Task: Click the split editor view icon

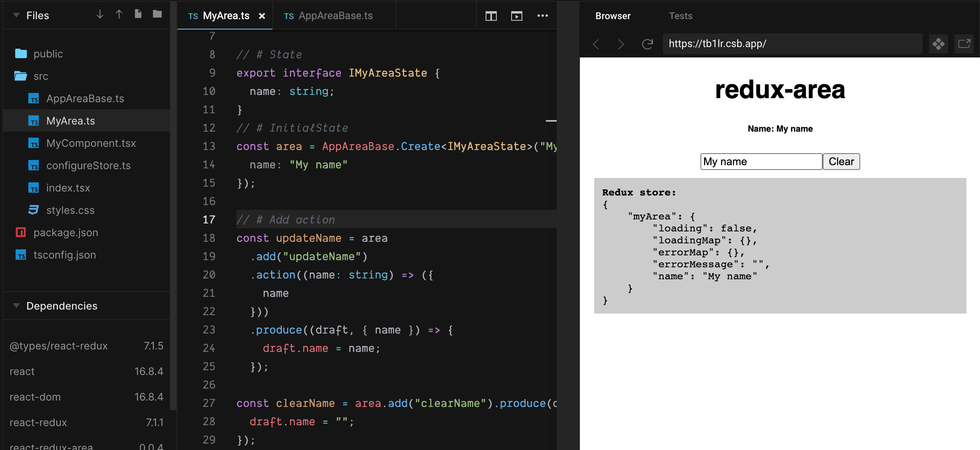Action: pos(491,16)
